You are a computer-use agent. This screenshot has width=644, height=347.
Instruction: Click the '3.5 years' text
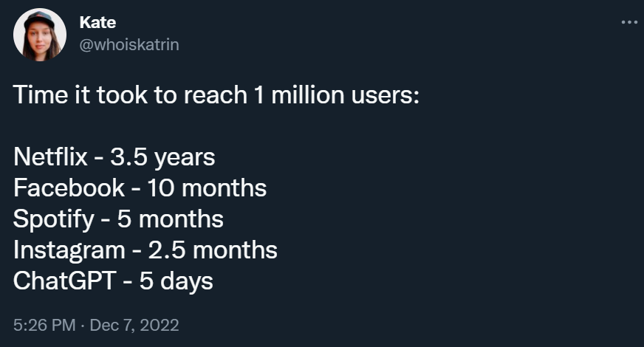[x=162, y=158]
